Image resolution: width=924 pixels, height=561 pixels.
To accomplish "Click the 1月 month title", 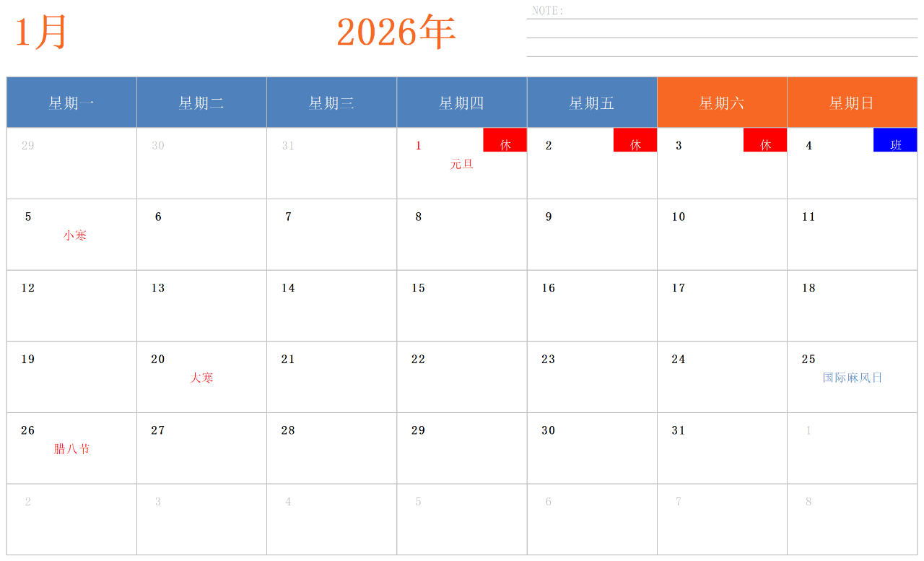I will (41, 33).
